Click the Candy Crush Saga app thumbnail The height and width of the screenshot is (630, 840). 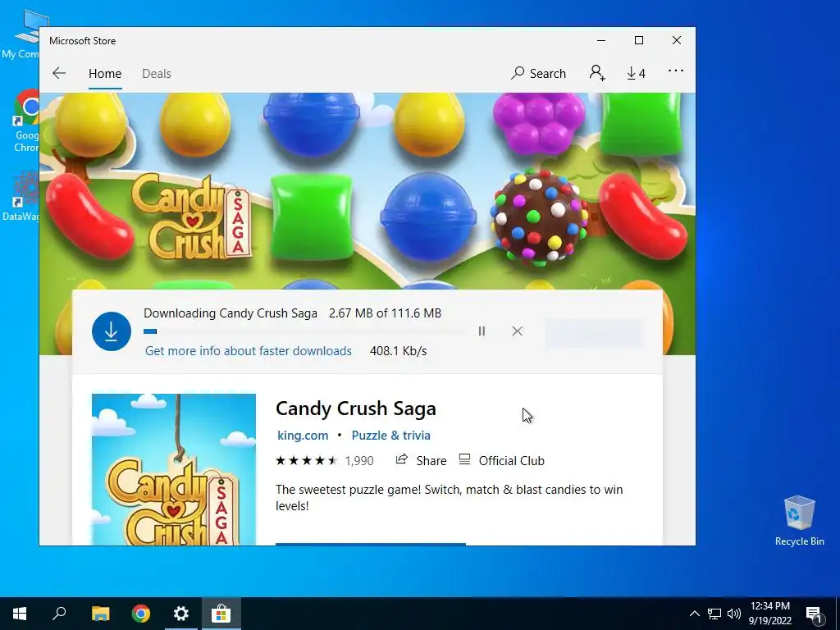[x=174, y=470]
